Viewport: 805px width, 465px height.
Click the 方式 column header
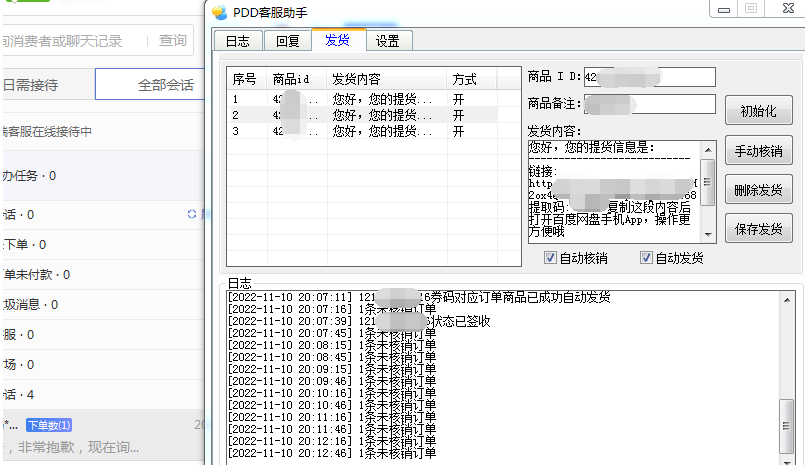tap(465, 79)
